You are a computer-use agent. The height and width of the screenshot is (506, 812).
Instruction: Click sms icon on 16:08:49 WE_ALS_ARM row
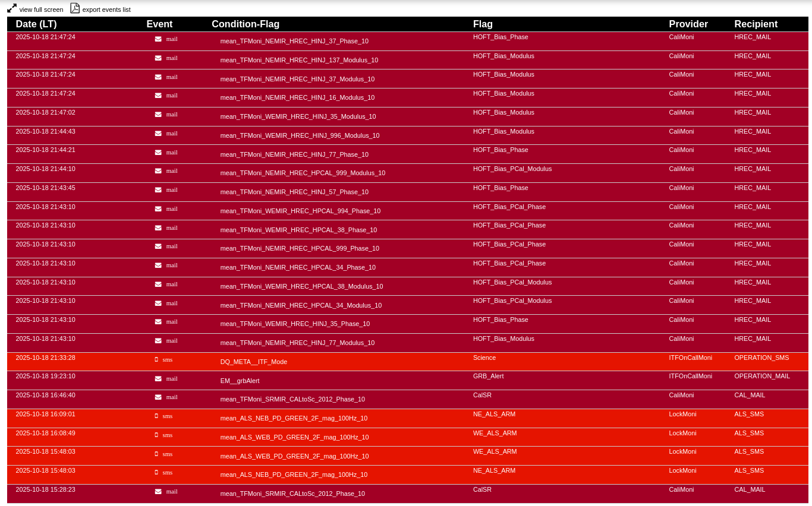156,435
